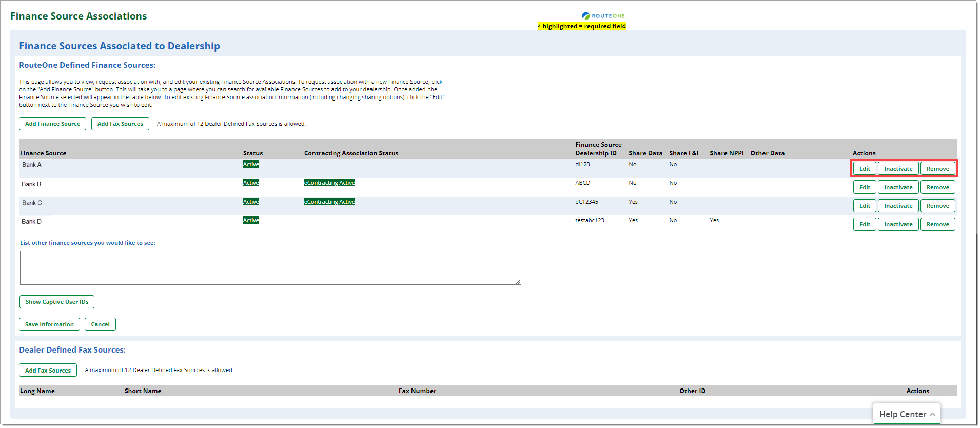
Task: Edit the Bank C association
Action: click(865, 206)
